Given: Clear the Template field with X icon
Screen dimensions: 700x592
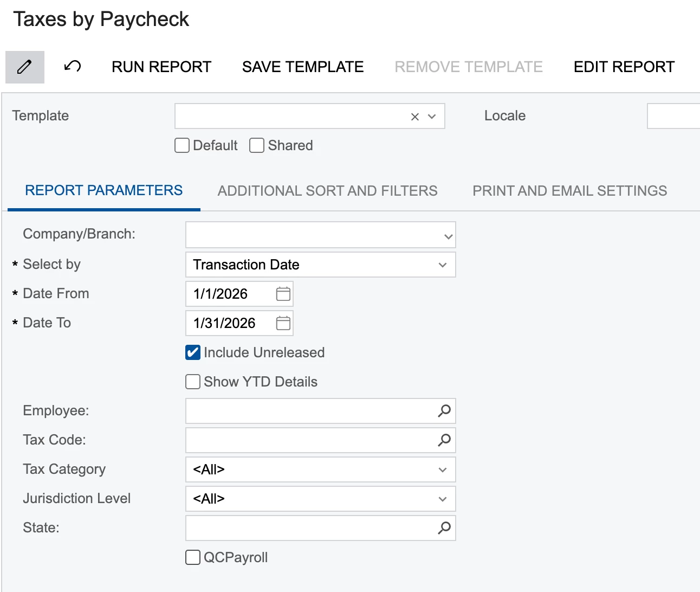Looking at the screenshot, I should pos(415,117).
